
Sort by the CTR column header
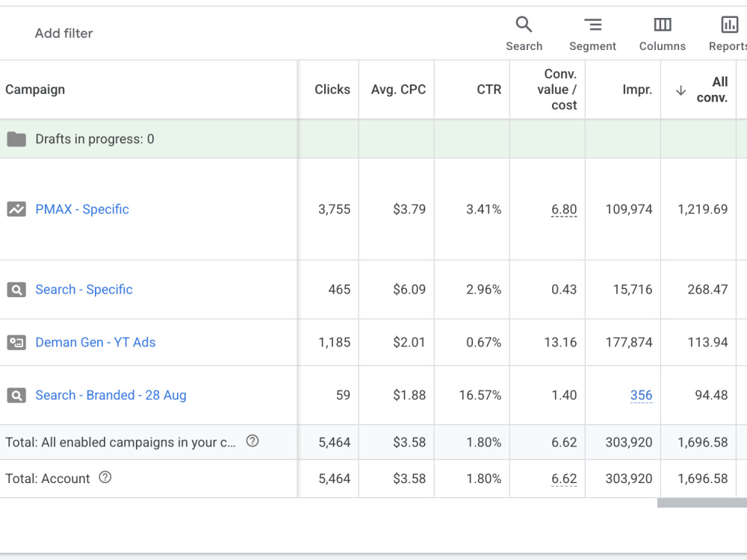pyautogui.click(x=489, y=90)
